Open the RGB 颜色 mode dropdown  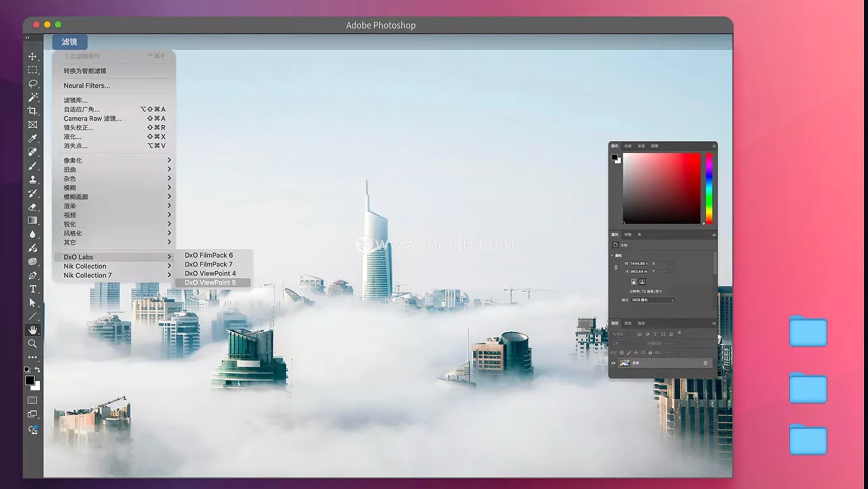(x=652, y=300)
